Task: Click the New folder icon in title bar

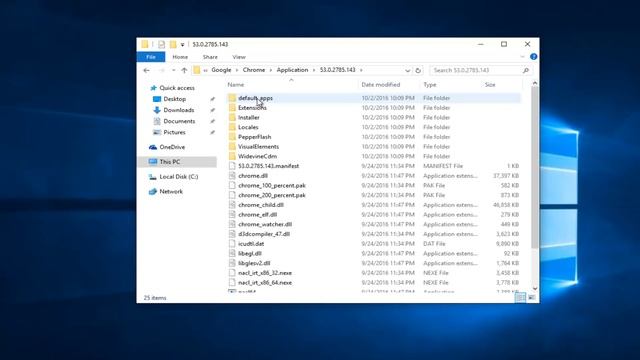Action: click(173, 44)
